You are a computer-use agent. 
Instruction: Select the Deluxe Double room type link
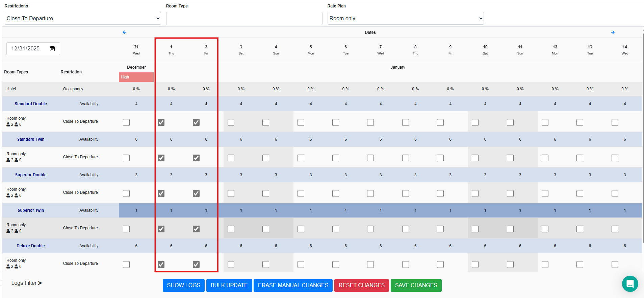point(31,246)
